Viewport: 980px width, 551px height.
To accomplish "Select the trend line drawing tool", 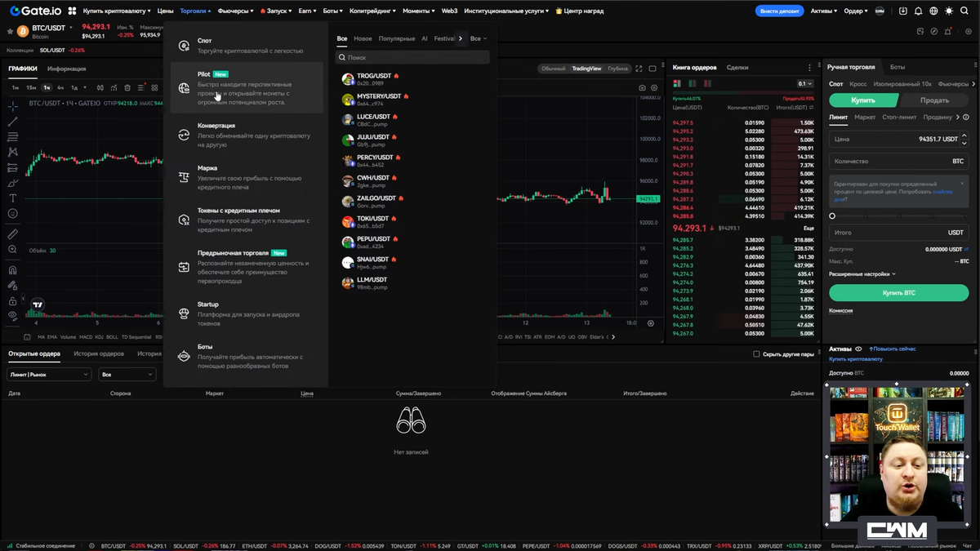I will tap(12, 122).
